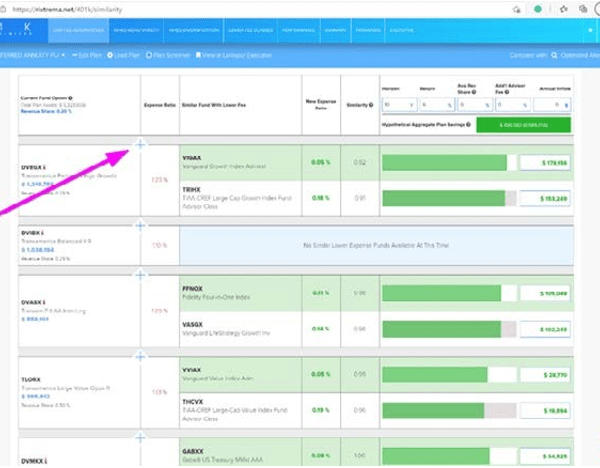
Task: Click the TRIHX row green savings bar
Action: pos(443,198)
